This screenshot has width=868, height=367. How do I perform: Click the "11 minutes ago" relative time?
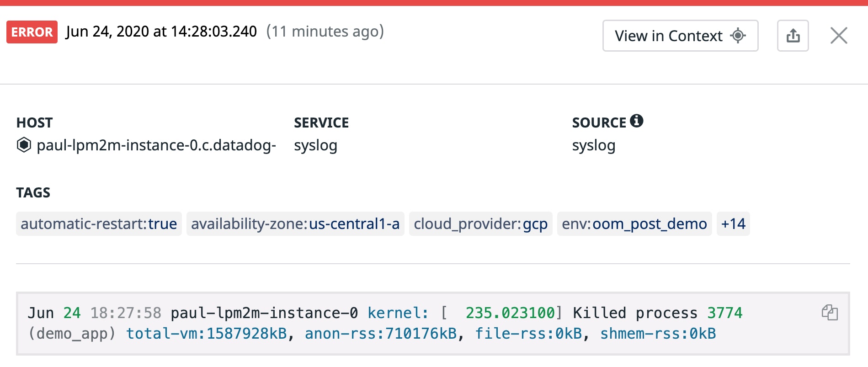[x=325, y=32]
